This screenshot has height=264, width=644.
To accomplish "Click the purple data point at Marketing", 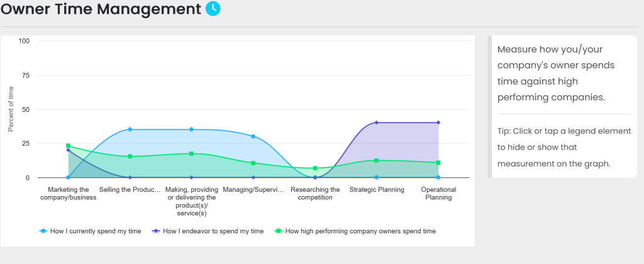I will 68,150.
